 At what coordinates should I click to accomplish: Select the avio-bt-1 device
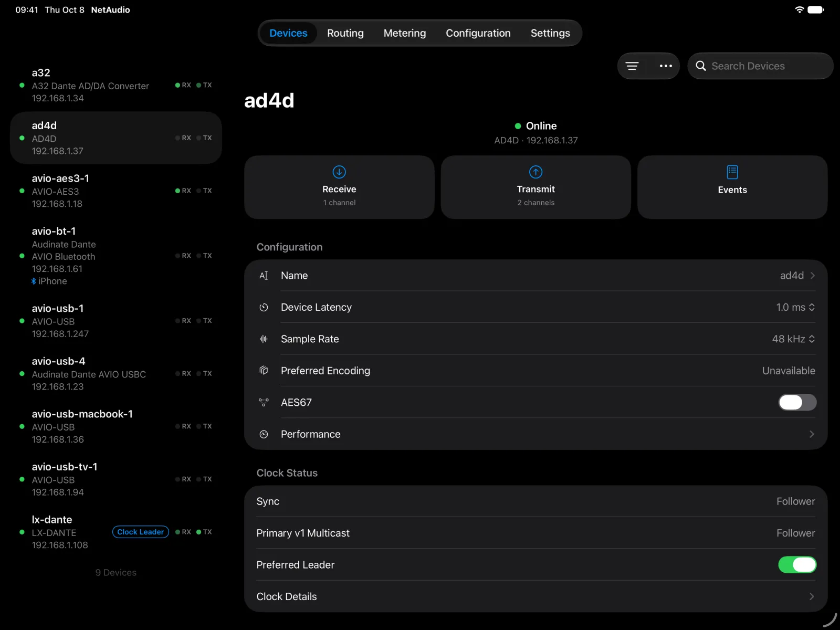point(116,256)
